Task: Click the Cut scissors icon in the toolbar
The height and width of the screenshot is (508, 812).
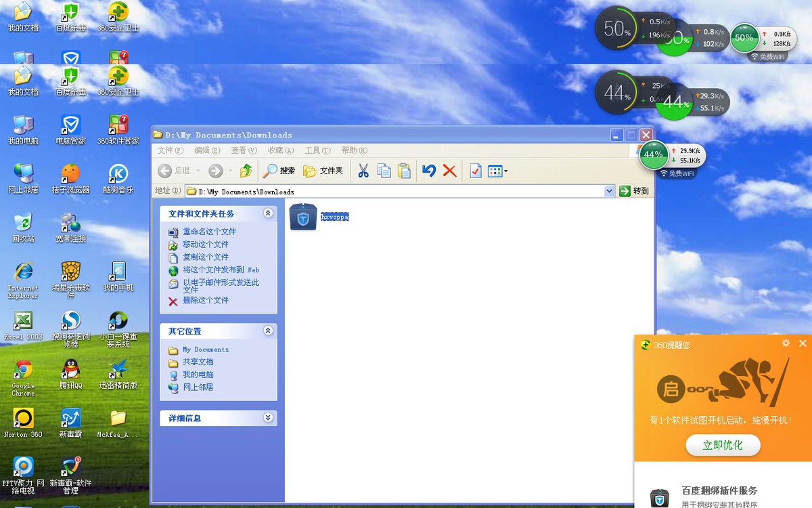Action: [x=363, y=171]
